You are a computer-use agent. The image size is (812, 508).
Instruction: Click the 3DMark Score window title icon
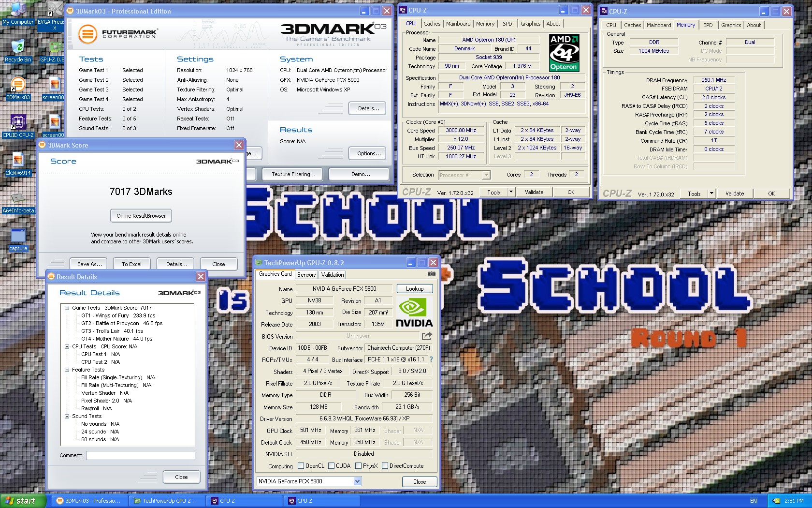point(42,145)
